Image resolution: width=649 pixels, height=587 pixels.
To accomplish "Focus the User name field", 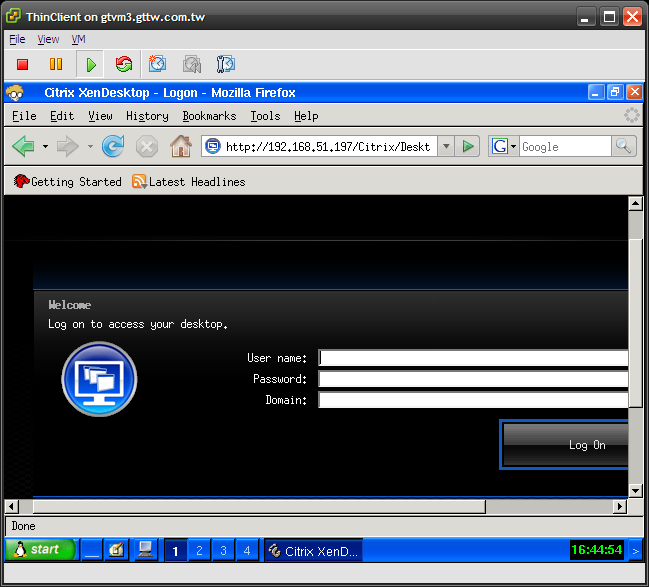I will (473, 358).
